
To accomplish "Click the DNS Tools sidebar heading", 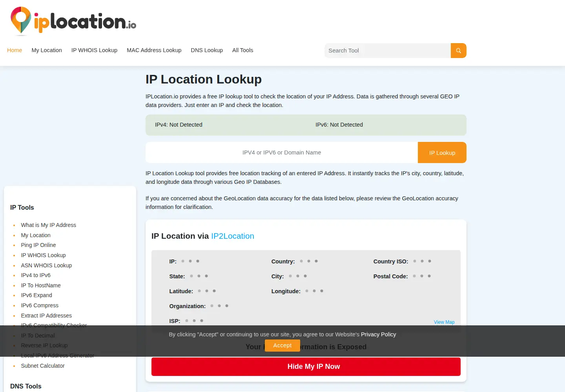I will [26, 386].
